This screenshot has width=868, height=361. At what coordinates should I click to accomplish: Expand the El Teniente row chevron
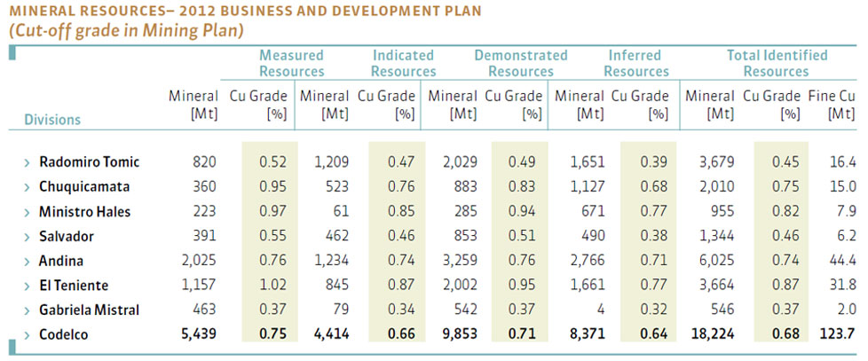pyautogui.click(x=27, y=286)
